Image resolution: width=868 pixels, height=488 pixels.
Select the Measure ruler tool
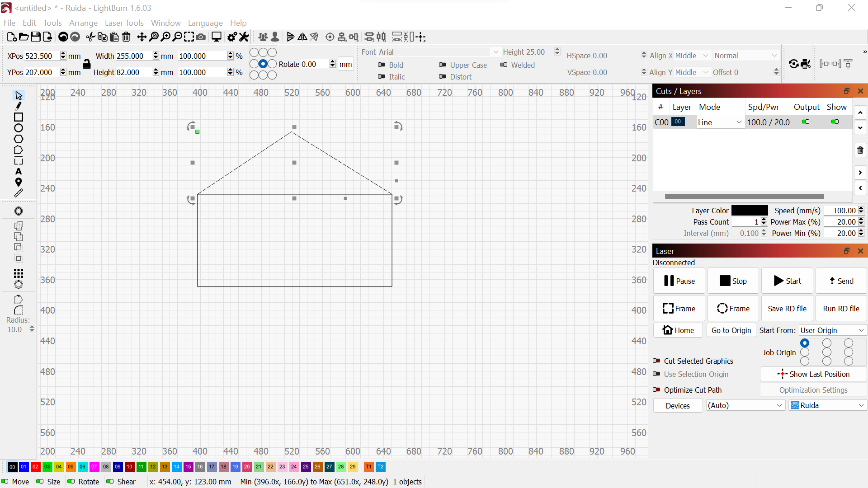click(x=19, y=193)
